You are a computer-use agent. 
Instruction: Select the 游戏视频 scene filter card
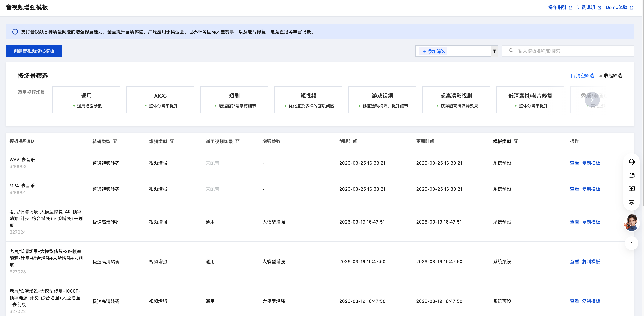(382, 100)
